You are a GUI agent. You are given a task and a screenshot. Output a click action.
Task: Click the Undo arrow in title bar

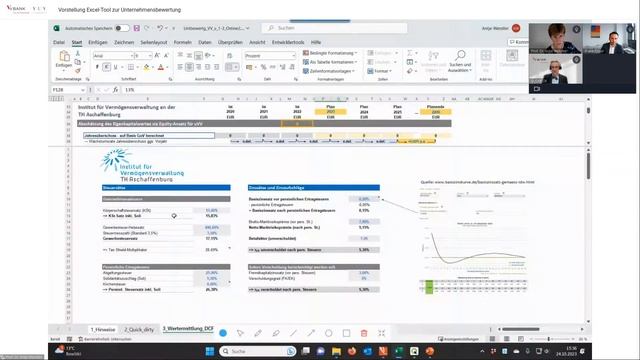point(160,28)
